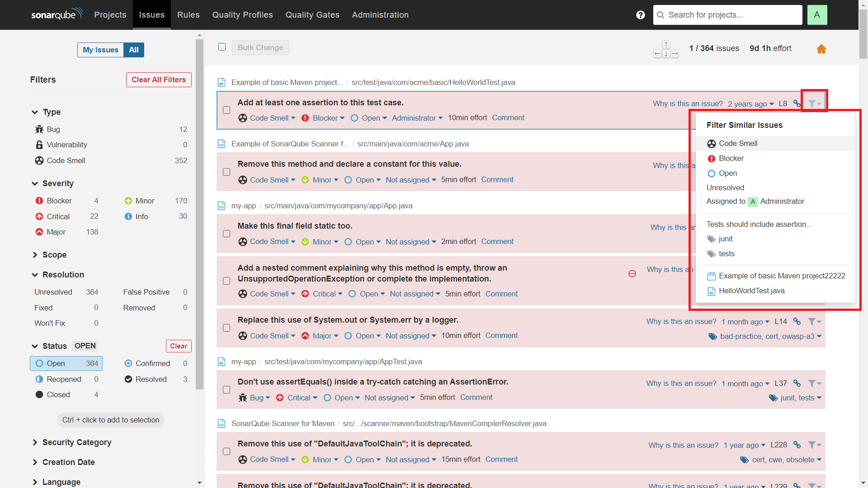Open Quality Profiles in navbar
This screenshot has width=868, height=488.
click(x=242, y=15)
